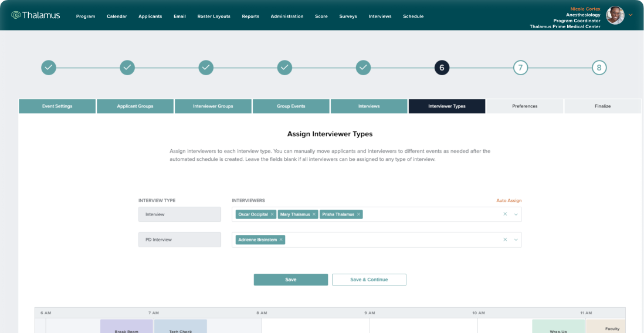This screenshot has height=333, width=644.
Task: Click the Auto Assign link
Action: 509,201
